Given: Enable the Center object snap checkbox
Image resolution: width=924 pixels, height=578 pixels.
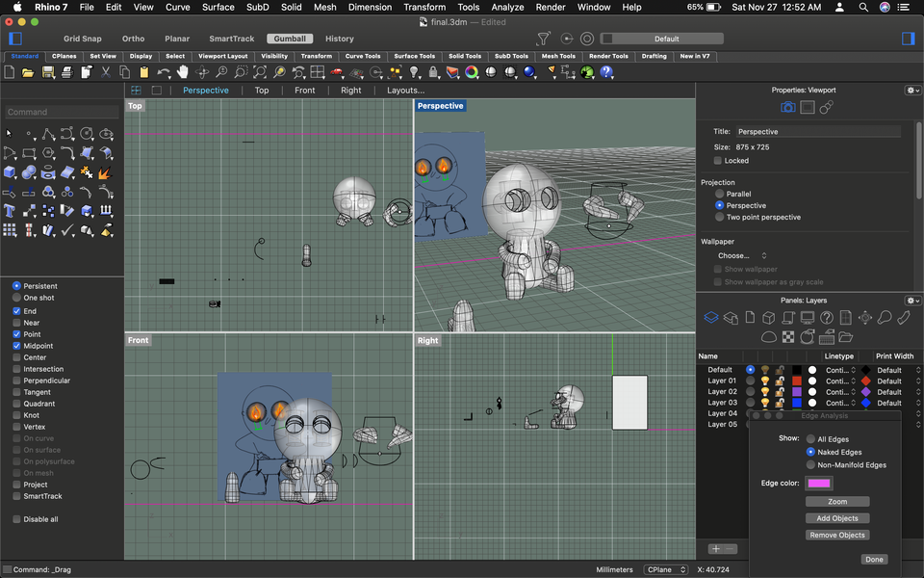Looking at the screenshot, I should tap(17, 357).
